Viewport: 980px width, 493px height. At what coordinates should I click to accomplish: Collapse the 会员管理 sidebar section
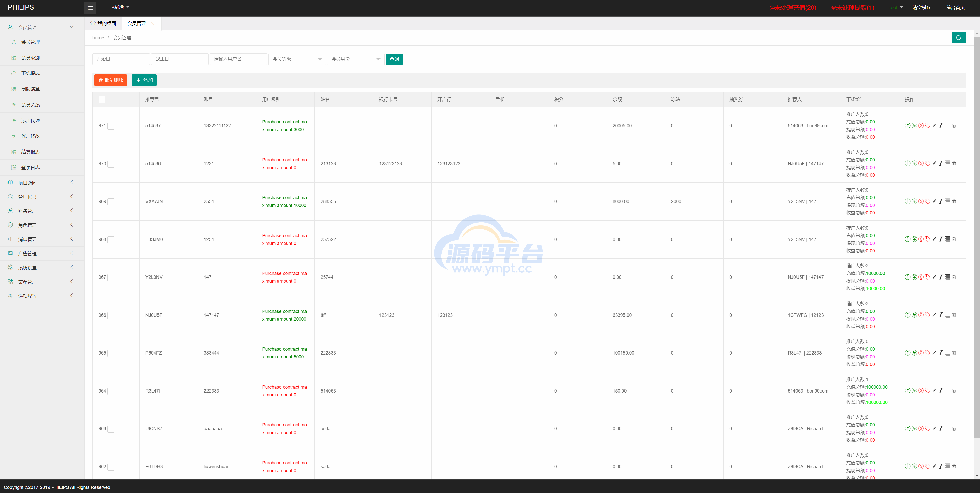(42, 27)
